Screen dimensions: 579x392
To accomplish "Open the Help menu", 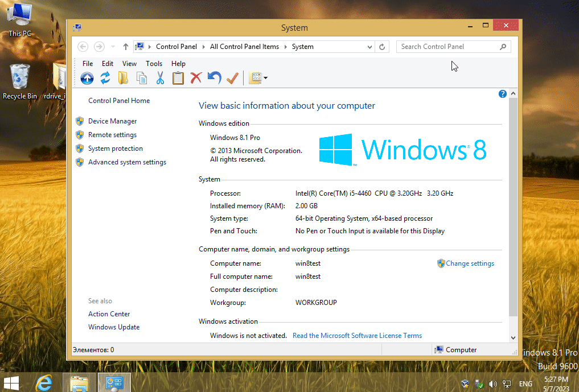I will (178, 64).
